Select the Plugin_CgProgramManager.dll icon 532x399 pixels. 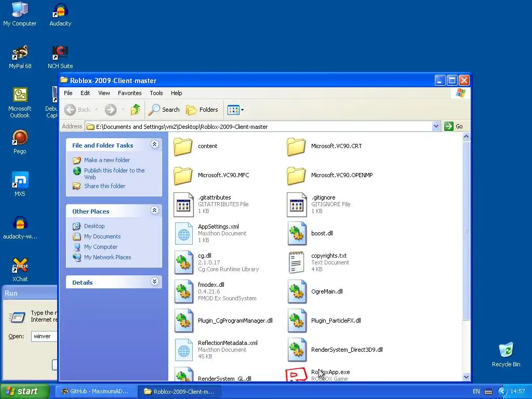183,321
